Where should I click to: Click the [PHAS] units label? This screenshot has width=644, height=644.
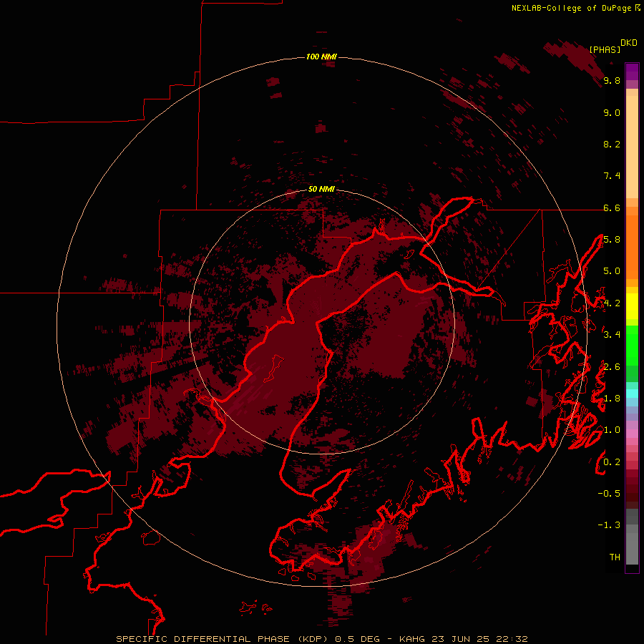pos(605,49)
